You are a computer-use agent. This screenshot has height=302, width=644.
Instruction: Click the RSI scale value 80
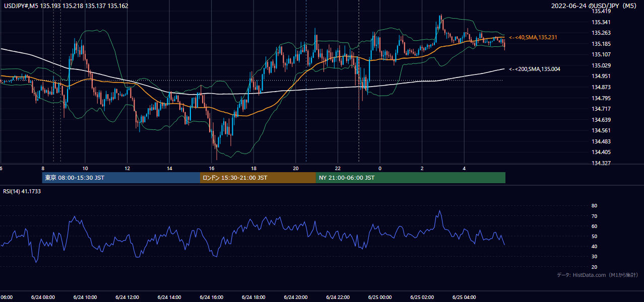[595, 206]
